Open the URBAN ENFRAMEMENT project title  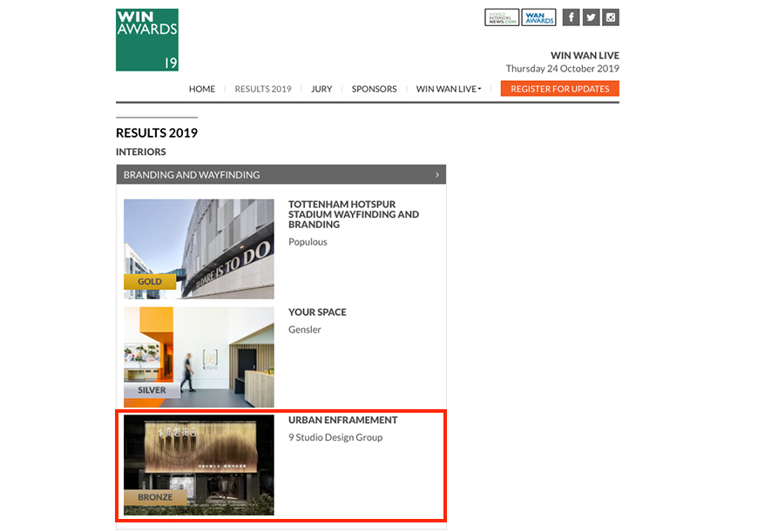(342, 420)
